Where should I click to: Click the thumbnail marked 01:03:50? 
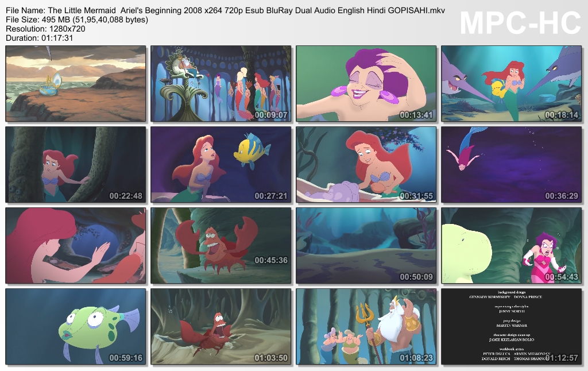(x=221, y=327)
